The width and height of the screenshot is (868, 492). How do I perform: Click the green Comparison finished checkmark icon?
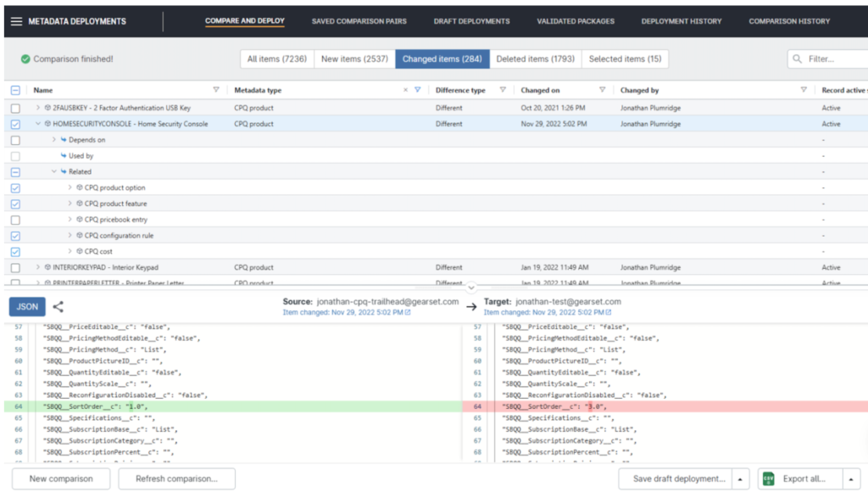coord(25,59)
